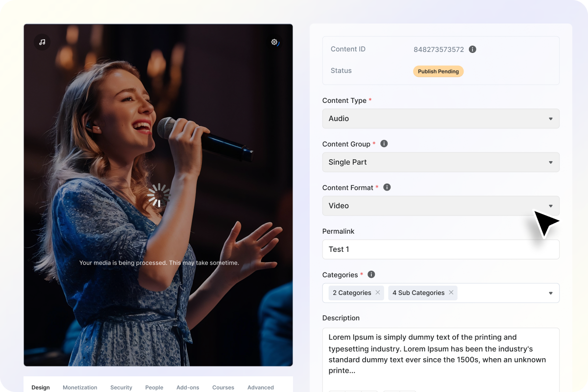The image size is (588, 392).
Task: Remove the "4 Sub Categories" chip
Action: (451, 293)
